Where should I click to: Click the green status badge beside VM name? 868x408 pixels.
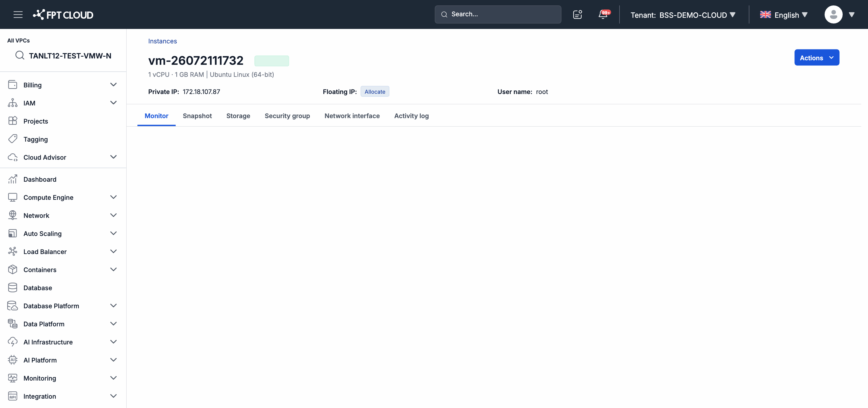(272, 61)
